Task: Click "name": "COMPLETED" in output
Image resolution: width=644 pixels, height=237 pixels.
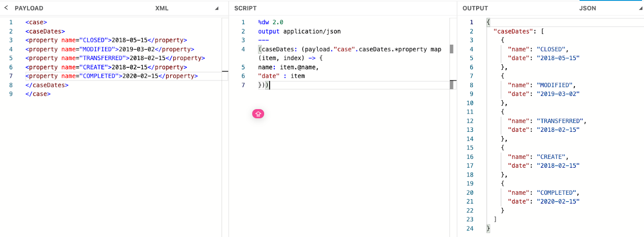Action: click(543, 193)
